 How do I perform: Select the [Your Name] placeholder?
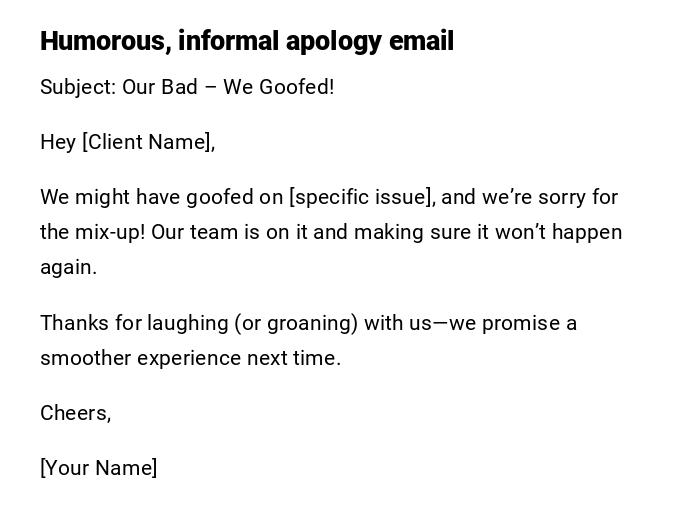click(x=98, y=468)
